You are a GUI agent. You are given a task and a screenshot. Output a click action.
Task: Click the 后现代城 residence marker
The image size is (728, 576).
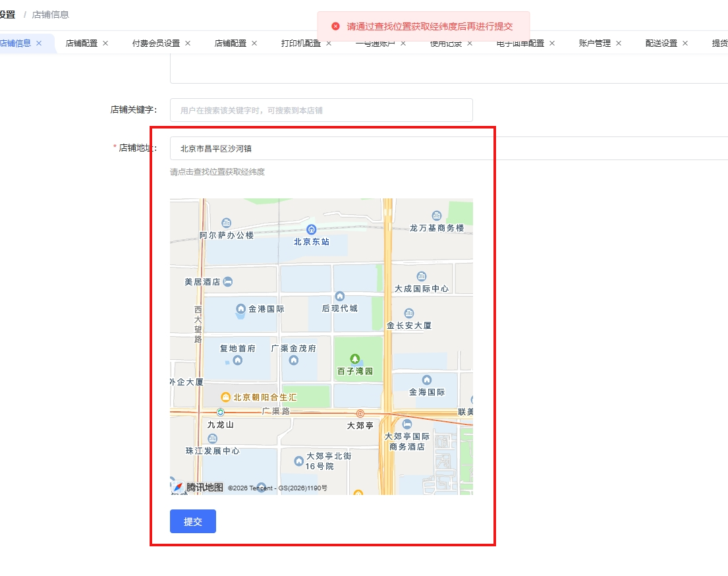click(x=340, y=297)
